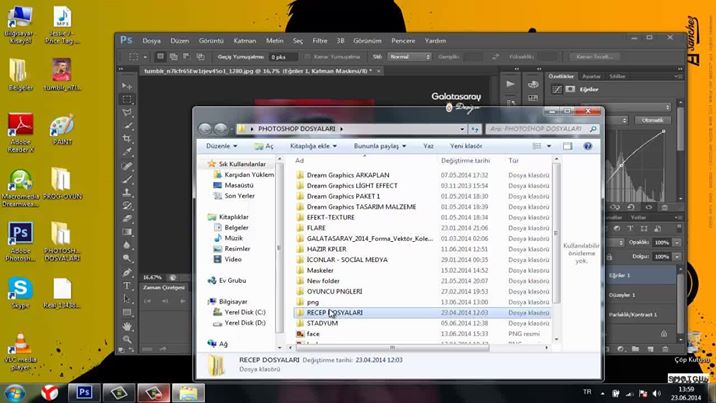The width and height of the screenshot is (716, 403).
Task: Switch to the Ayarlar tab
Action: click(591, 76)
